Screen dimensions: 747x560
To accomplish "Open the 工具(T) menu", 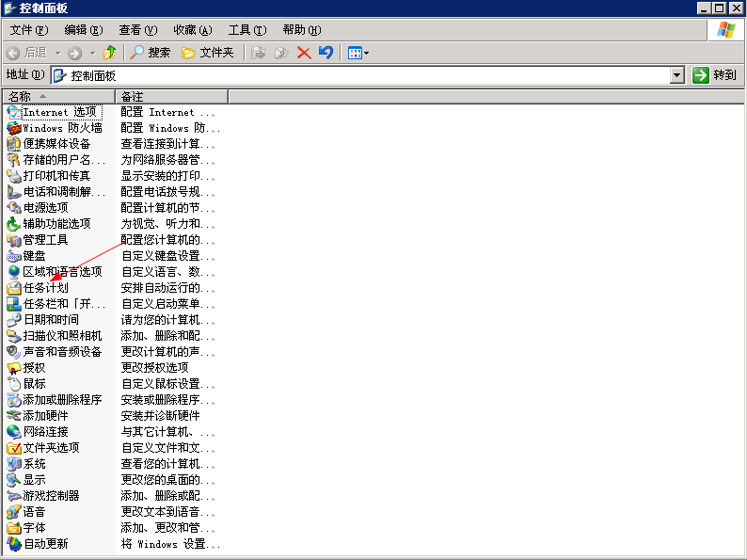I will (x=246, y=30).
